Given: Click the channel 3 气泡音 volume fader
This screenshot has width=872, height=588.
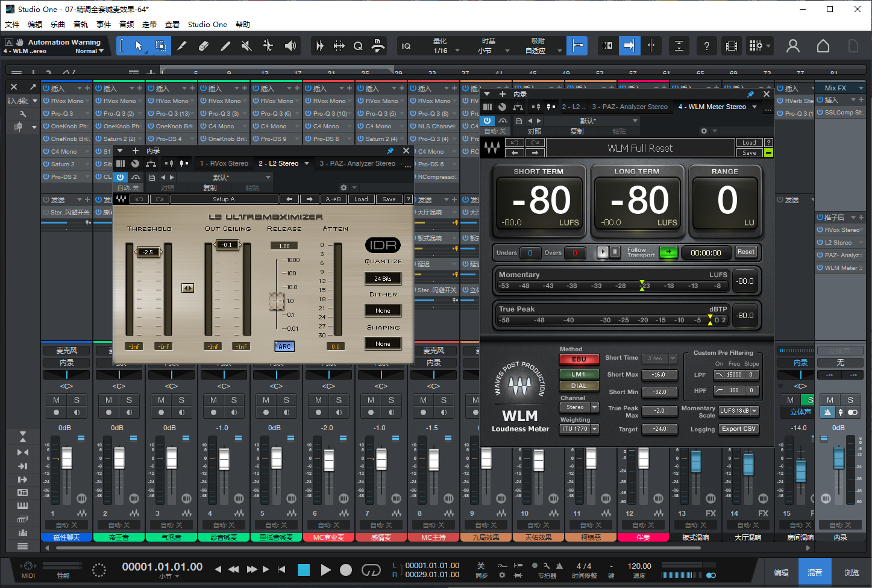Looking at the screenshot, I should tap(172, 458).
